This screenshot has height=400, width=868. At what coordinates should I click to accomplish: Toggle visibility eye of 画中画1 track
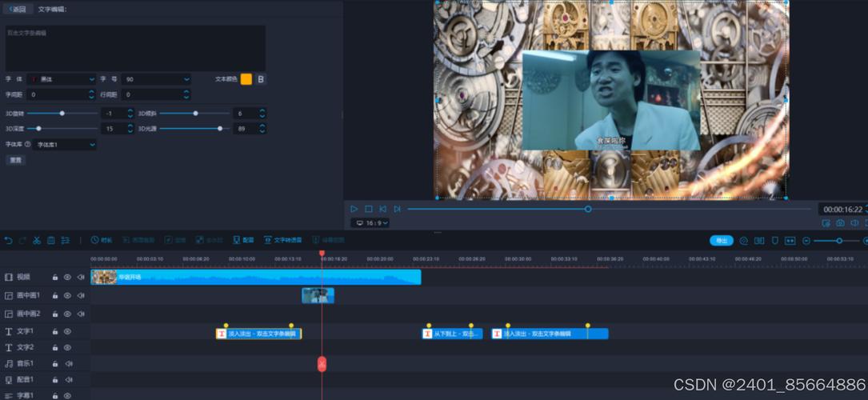[x=67, y=295]
